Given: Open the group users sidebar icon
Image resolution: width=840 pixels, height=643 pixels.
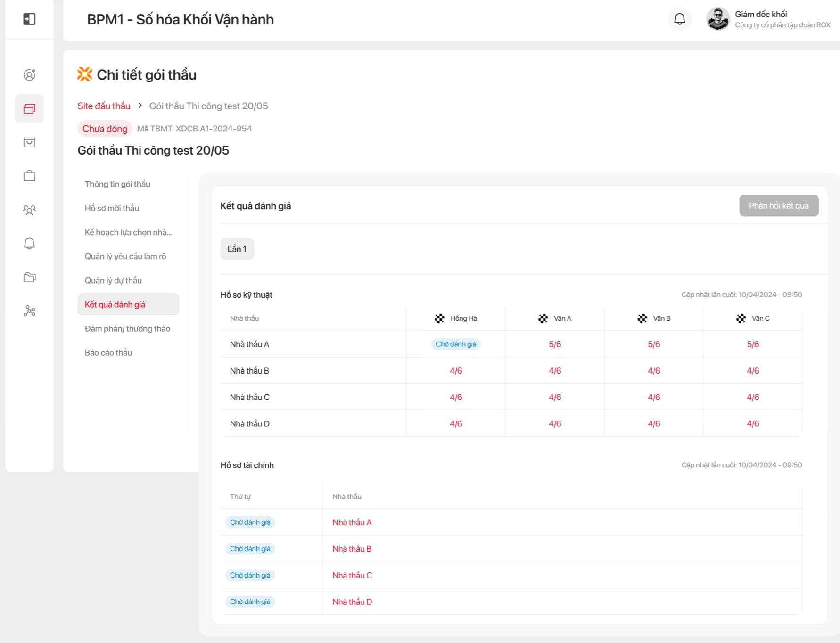Looking at the screenshot, I should [x=29, y=210].
